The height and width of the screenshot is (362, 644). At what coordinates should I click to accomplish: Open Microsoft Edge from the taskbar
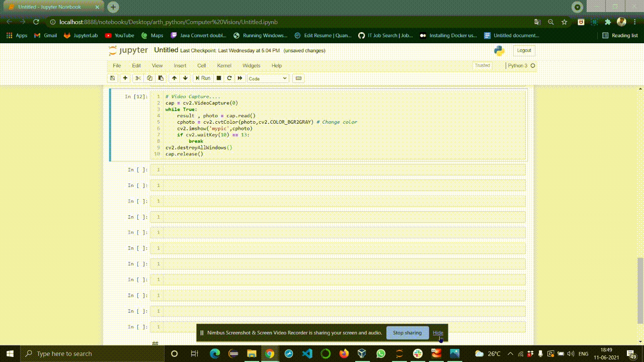click(x=215, y=353)
